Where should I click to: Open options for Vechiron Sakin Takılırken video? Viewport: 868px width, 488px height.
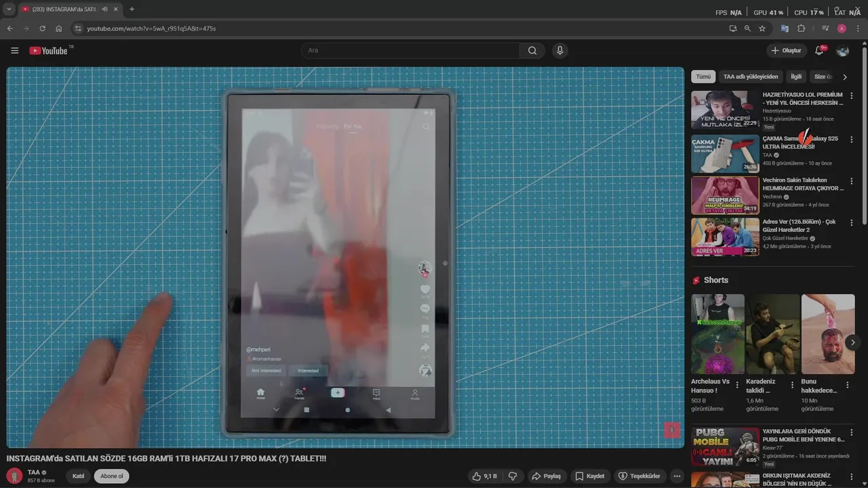[x=852, y=181]
